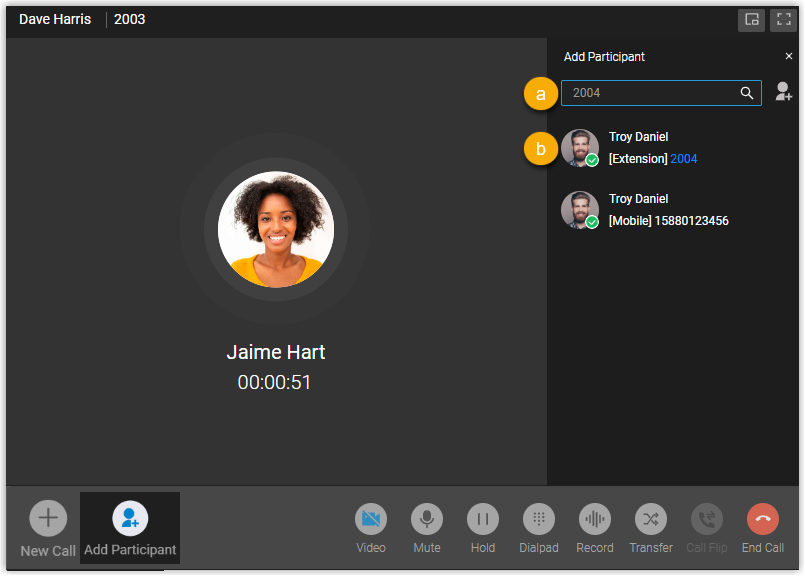Open the Add Participant button in bottom bar
This screenshot has height=576, width=805.
tap(130, 528)
